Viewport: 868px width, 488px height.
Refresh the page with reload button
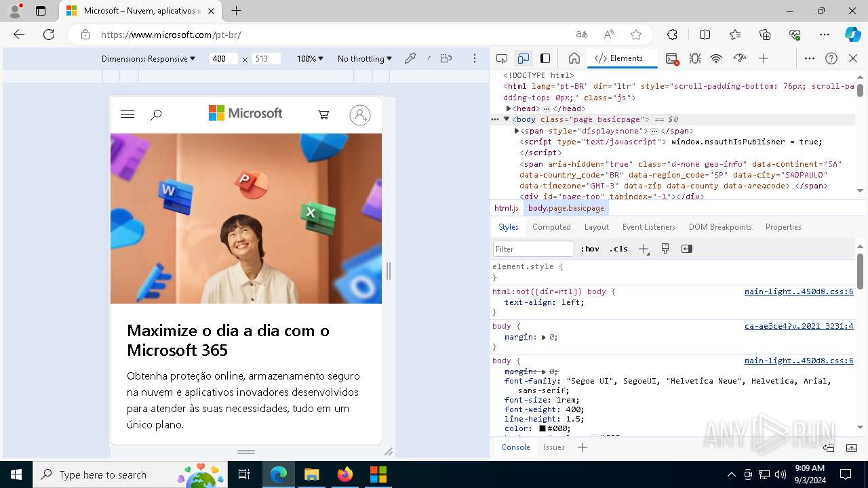(x=49, y=35)
